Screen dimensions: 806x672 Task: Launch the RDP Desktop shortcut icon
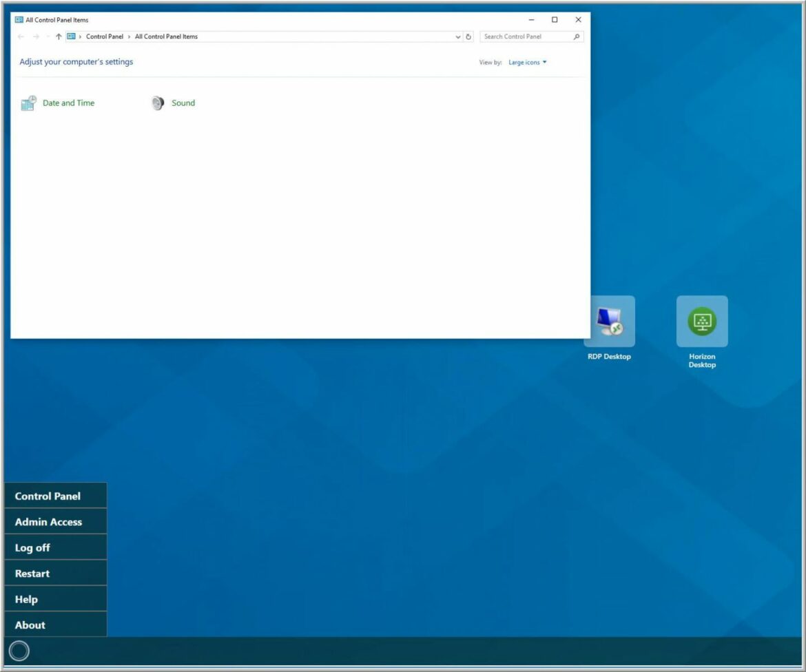tap(610, 322)
